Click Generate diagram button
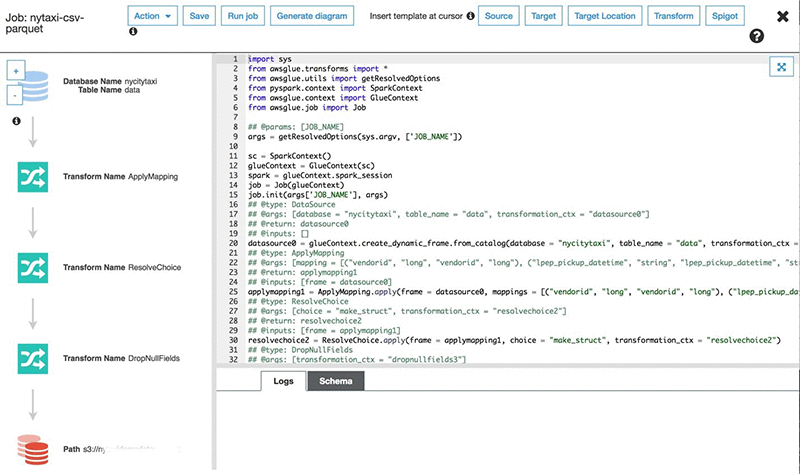 click(x=312, y=16)
